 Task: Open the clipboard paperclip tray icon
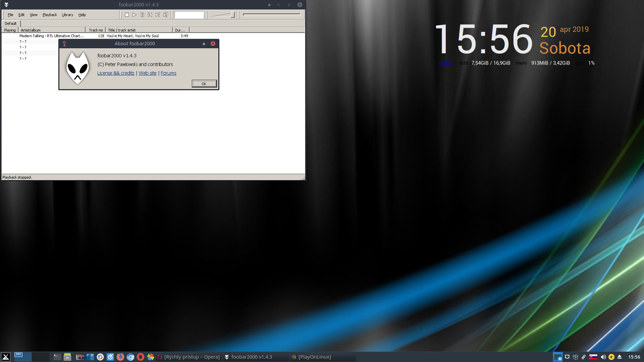click(584, 357)
